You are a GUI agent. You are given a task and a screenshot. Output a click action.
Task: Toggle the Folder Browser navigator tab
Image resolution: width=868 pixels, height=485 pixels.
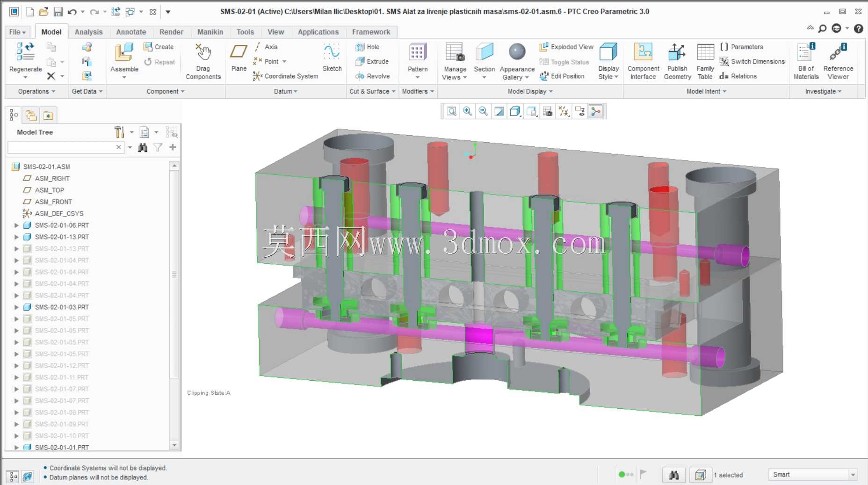coord(31,115)
